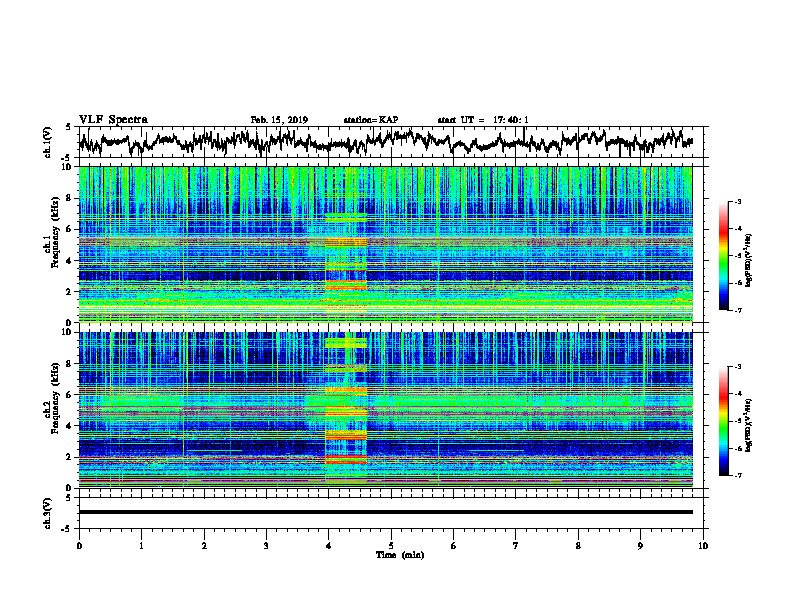Click the flat black ch.3 signal line
This screenshot has width=792, height=612.
click(386, 512)
